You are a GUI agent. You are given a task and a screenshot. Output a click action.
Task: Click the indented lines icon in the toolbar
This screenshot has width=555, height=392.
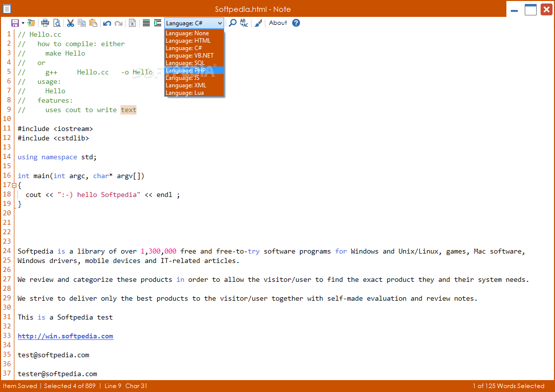(x=158, y=23)
